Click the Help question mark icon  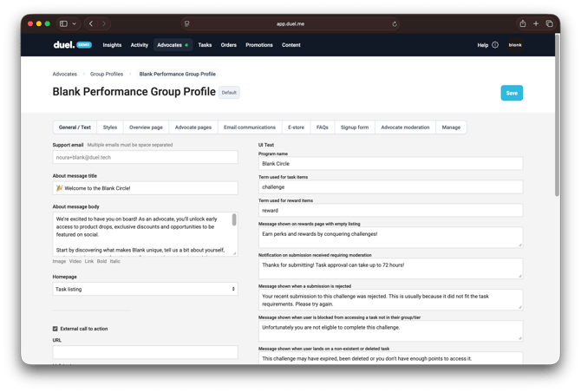click(495, 45)
